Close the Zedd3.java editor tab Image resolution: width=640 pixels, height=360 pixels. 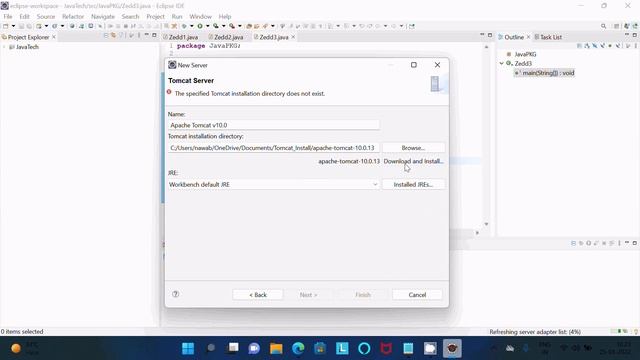click(x=293, y=37)
